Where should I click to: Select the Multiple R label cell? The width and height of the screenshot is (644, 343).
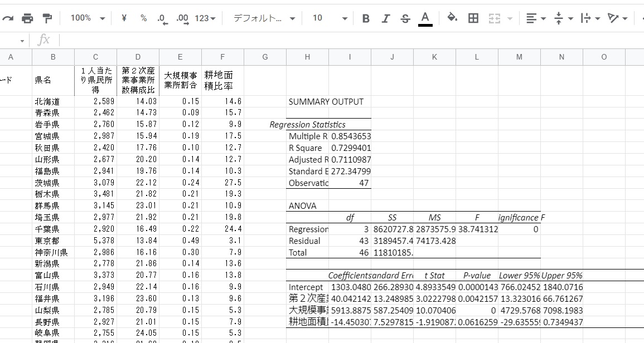(307, 136)
